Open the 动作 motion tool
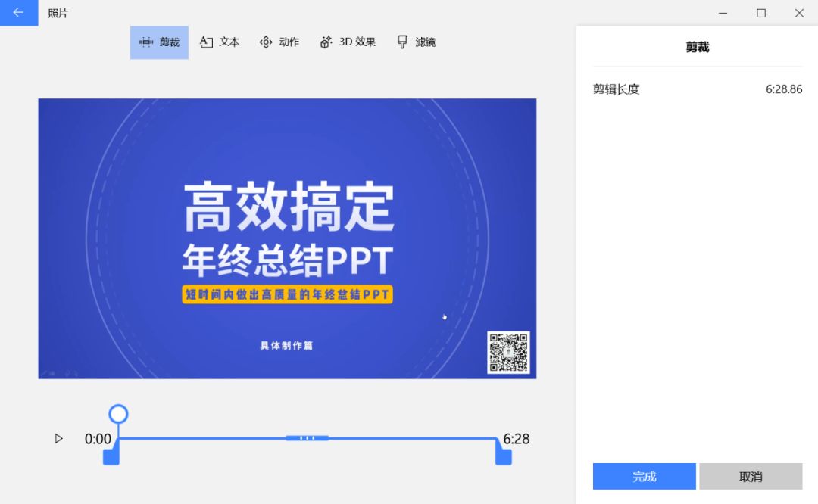818x504 pixels. click(279, 42)
